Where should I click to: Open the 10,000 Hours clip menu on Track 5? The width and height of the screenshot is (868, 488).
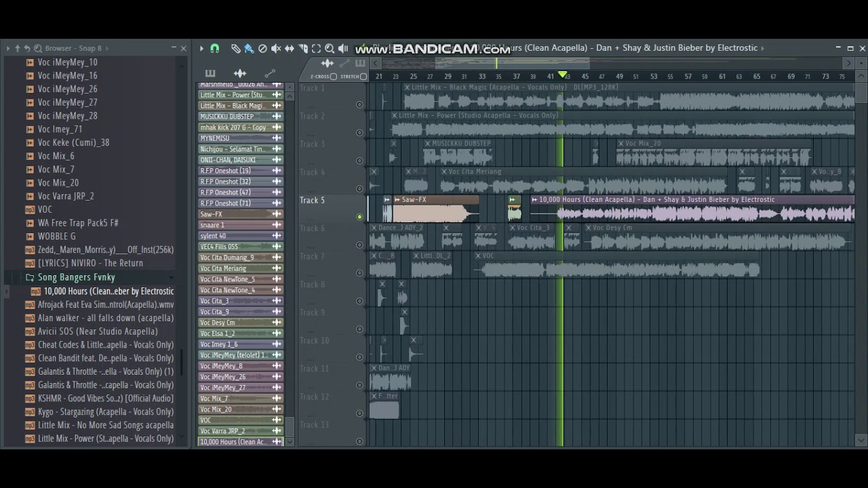coord(534,199)
